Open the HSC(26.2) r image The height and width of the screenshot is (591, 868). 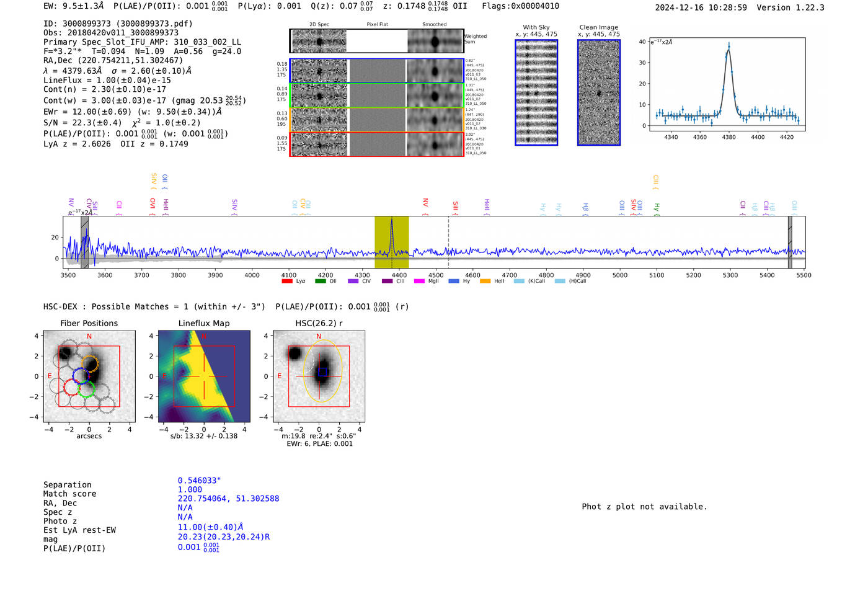(x=319, y=376)
